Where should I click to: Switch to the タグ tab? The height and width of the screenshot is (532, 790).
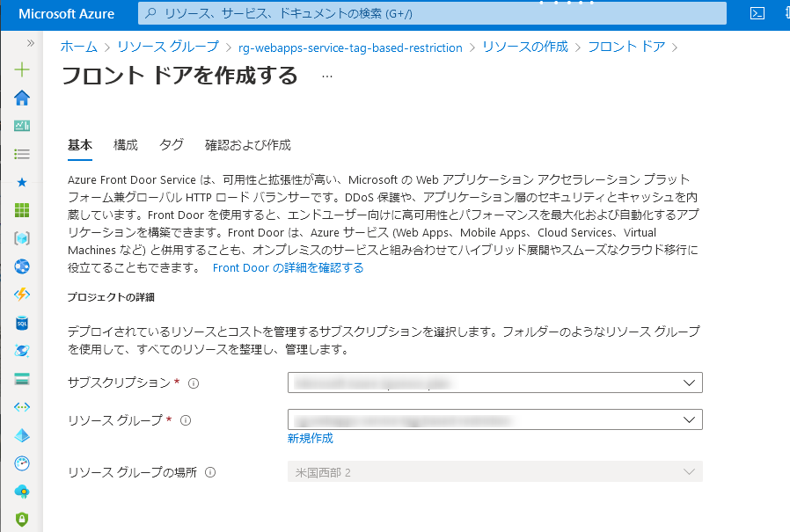pos(172,146)
